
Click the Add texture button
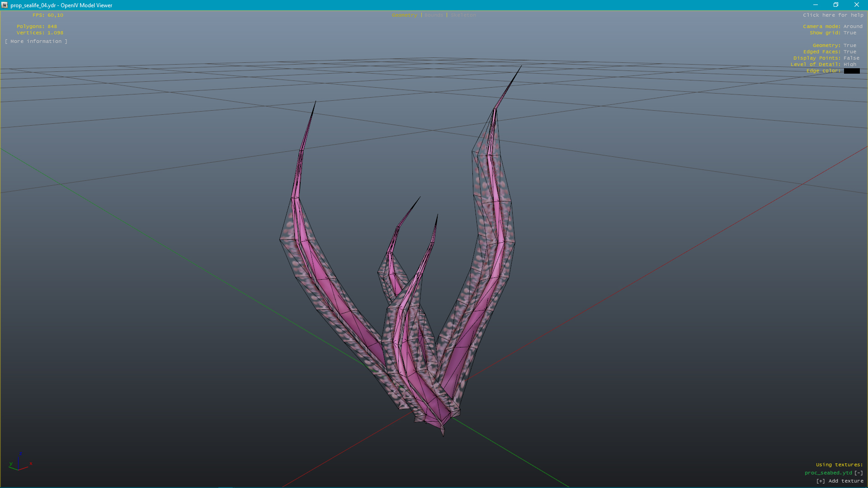(840, 481)
